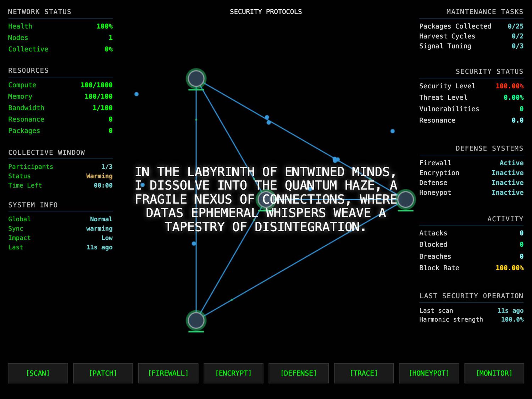Enable the Defense system status

click(508, 183)
